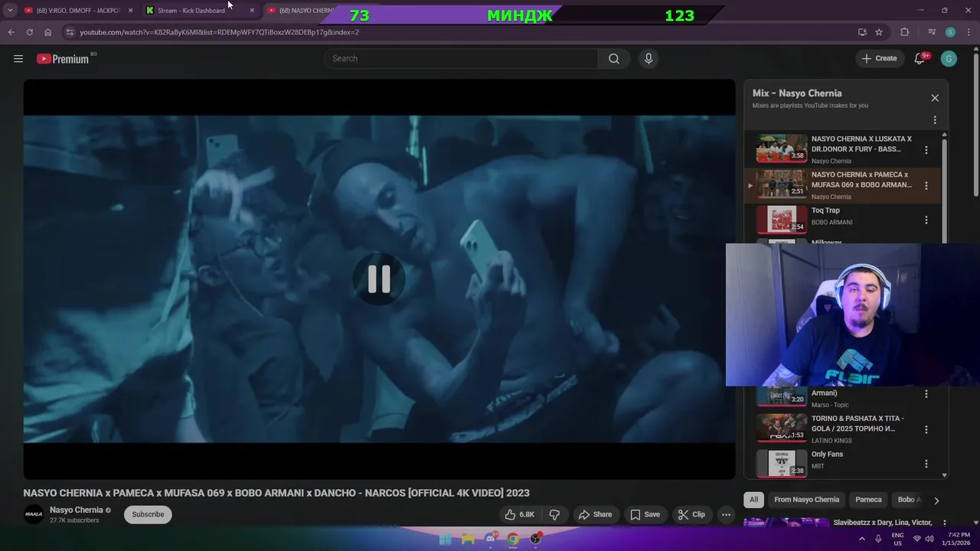Open options for Only Fans playlist item

926,464
